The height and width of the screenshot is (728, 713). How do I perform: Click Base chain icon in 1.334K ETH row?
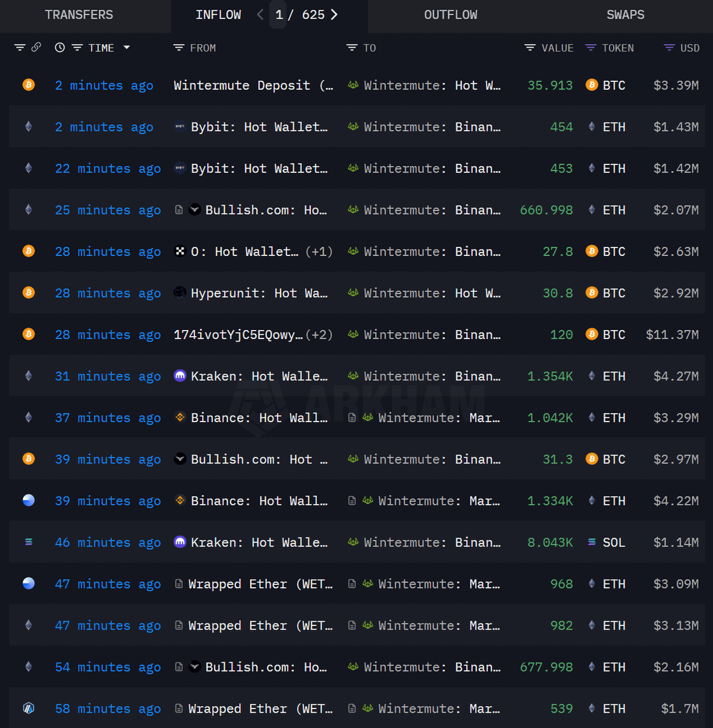tap(29, 500)
